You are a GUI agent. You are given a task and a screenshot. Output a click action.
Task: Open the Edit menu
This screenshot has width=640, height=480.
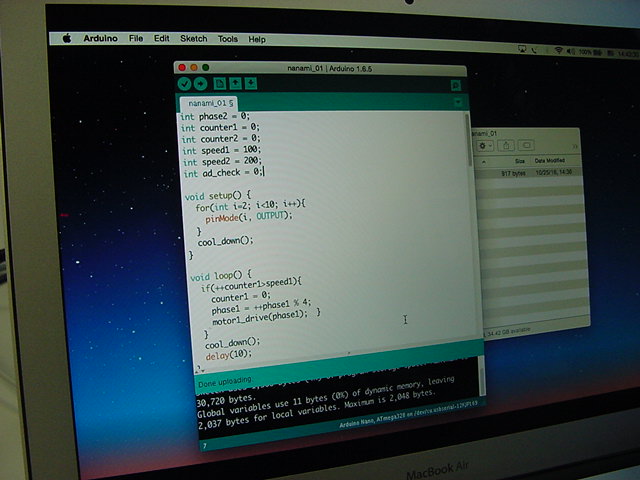tap(162, 38)
